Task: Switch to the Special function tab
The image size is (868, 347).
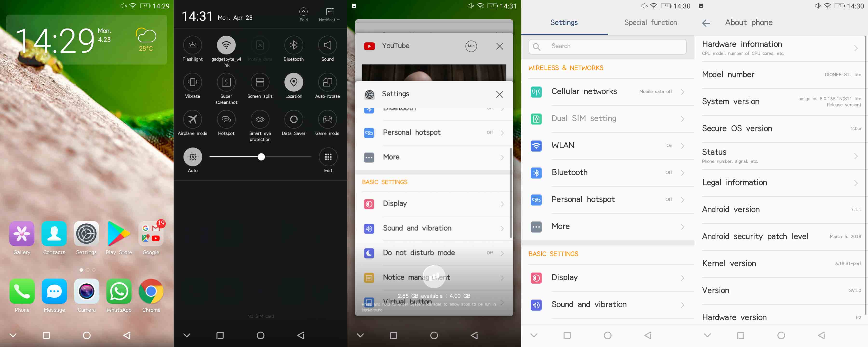Action: click(x=650, y=22)
